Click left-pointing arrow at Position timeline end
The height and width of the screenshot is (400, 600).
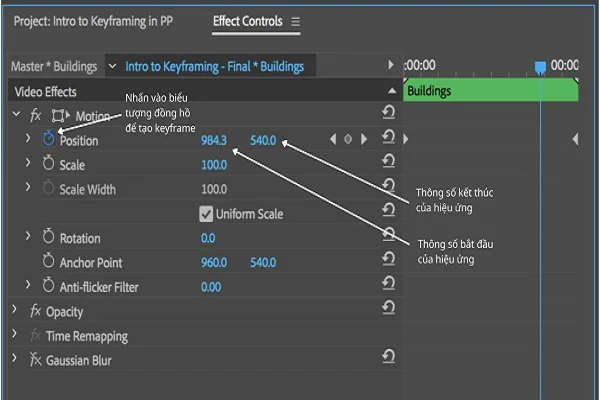point(575,139)
